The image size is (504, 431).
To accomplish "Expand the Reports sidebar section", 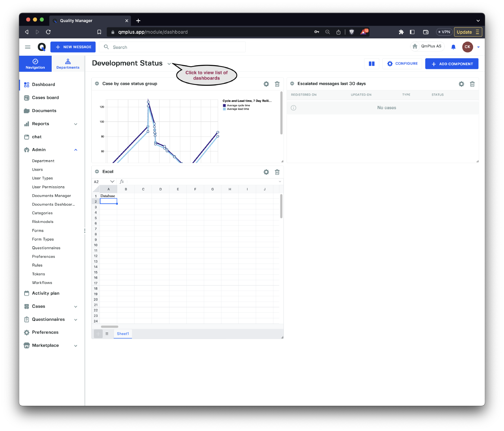I will pos(76,124).
